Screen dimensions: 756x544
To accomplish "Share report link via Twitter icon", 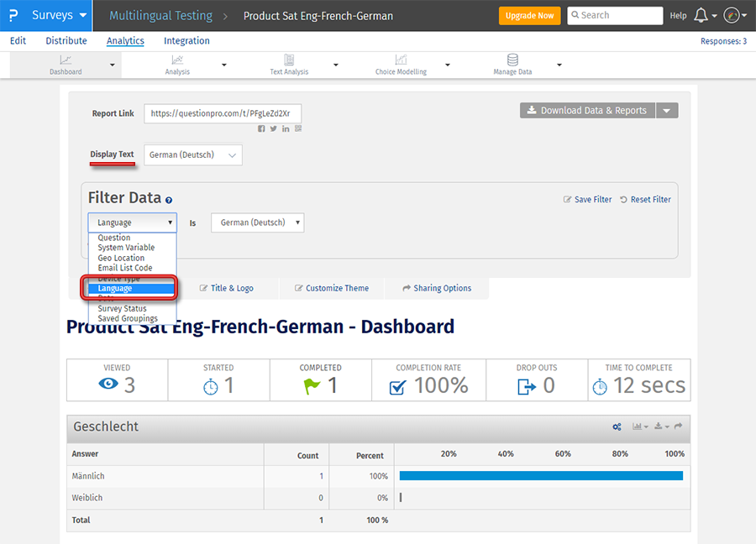I will [x=274, y=128].
